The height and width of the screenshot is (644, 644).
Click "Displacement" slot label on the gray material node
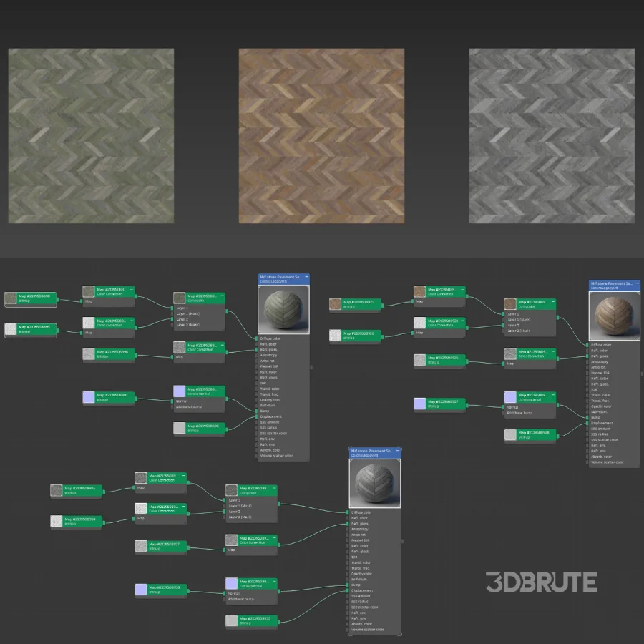click(362, 590)
